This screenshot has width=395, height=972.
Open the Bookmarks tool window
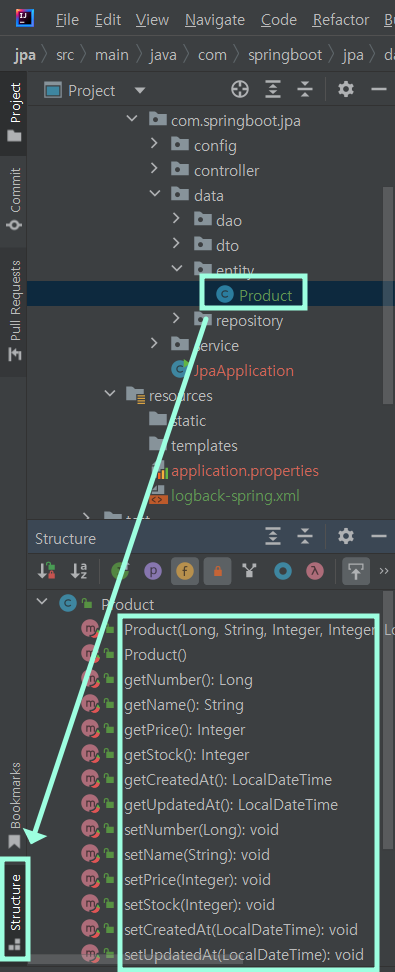point(14,805)
